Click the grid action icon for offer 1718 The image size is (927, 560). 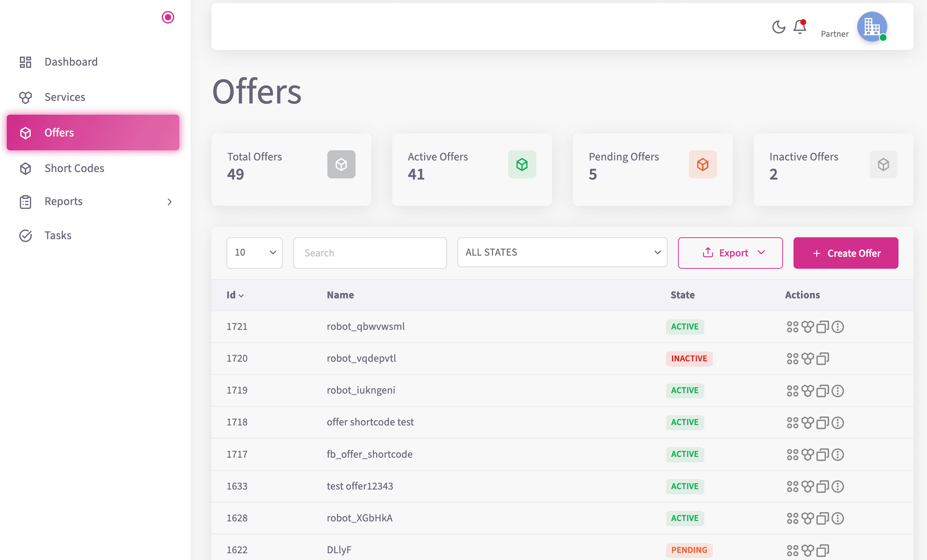[793, 422]
